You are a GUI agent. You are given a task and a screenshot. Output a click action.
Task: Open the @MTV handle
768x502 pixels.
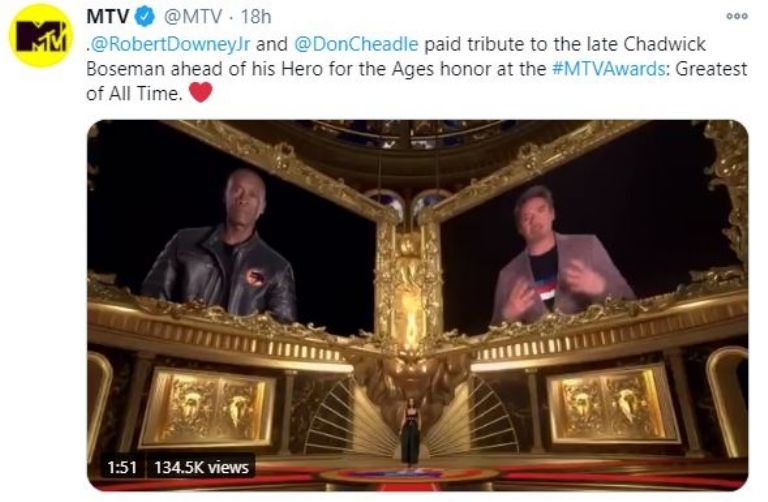[192, 17]
